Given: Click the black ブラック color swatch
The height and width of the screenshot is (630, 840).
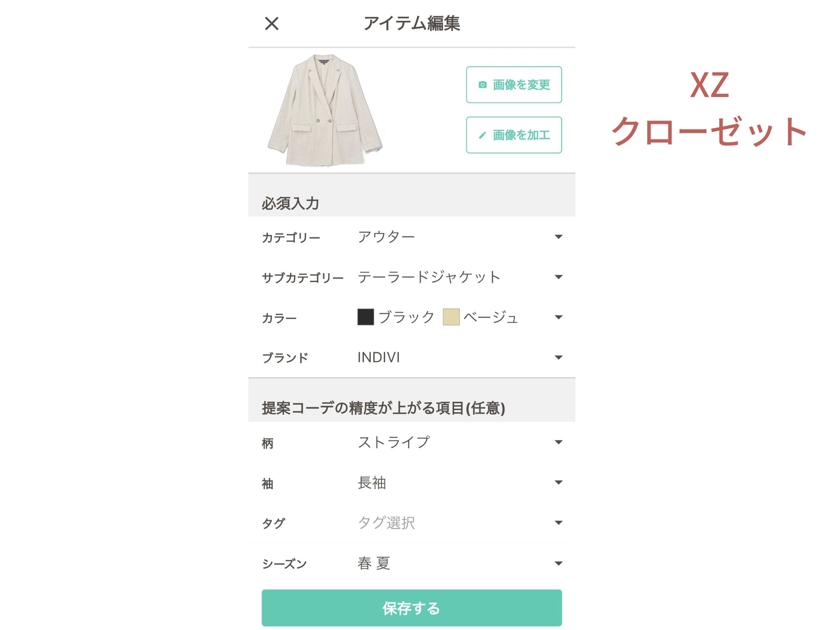Looking at the screenshot, I should click(x=365, y=317).
